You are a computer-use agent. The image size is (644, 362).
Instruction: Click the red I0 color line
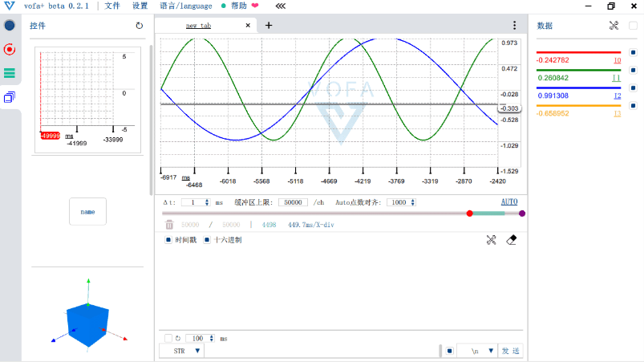[x=578, y=52]
